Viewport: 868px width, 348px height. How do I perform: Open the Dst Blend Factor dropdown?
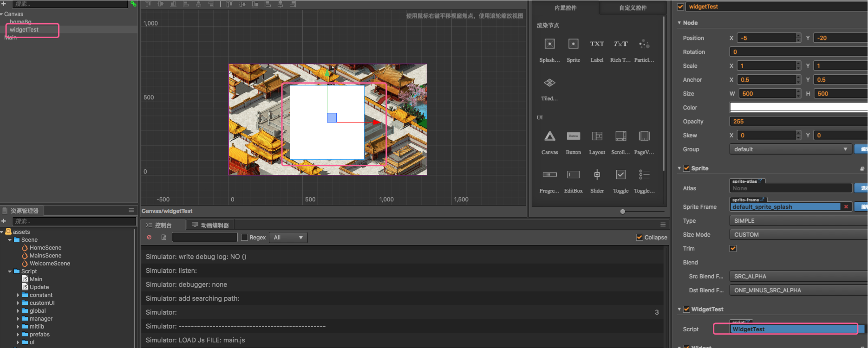798,290
